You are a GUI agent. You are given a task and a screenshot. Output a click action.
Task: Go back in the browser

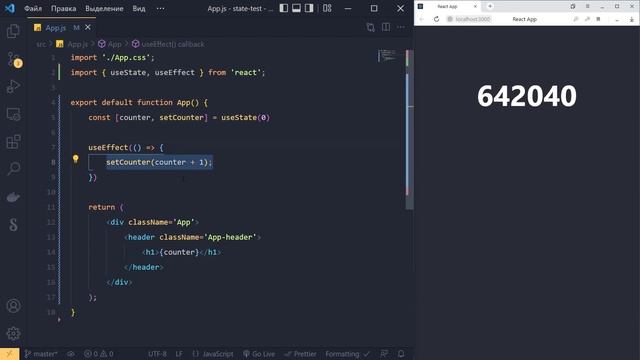click(x=422, y=19)
